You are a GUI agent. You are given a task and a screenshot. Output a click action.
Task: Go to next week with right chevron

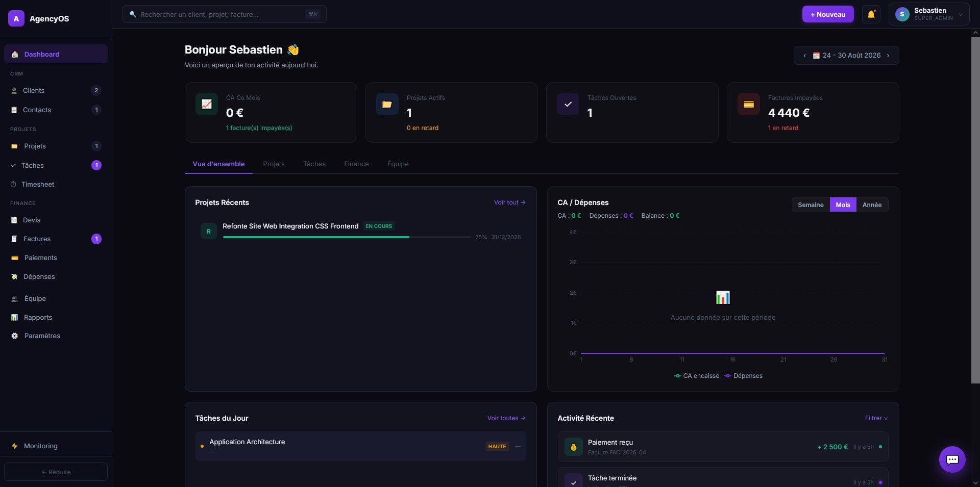point(888,56)
